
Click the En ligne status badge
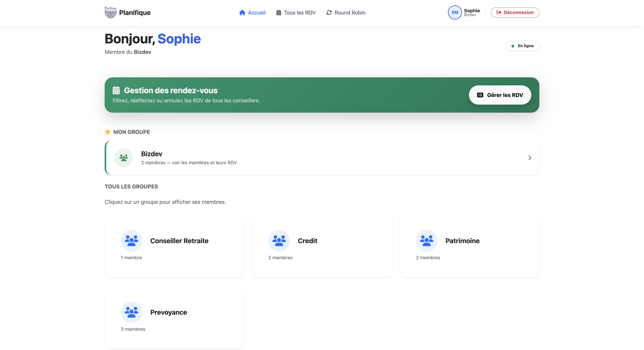[523, 46]
